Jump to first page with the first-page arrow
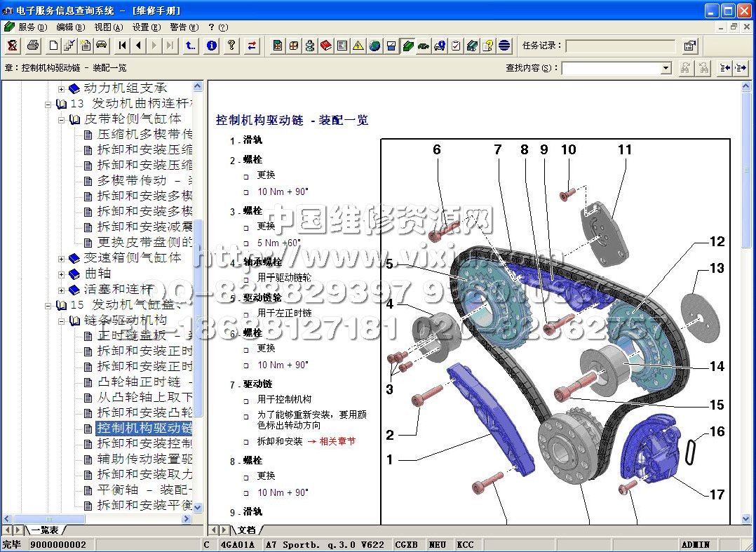 (123, 46)
